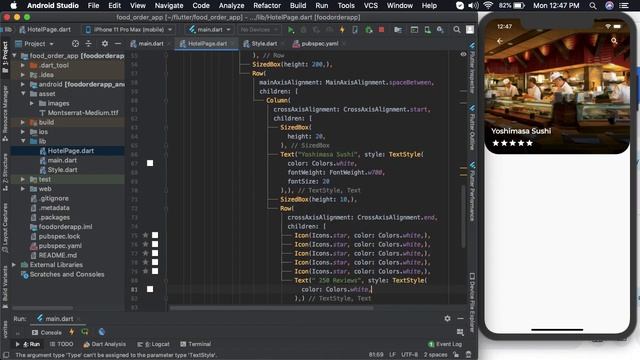Viewport: 640px width, 360px height.
Task: Click Hot Reload lightning in Run console
Action: click(72, 332)
